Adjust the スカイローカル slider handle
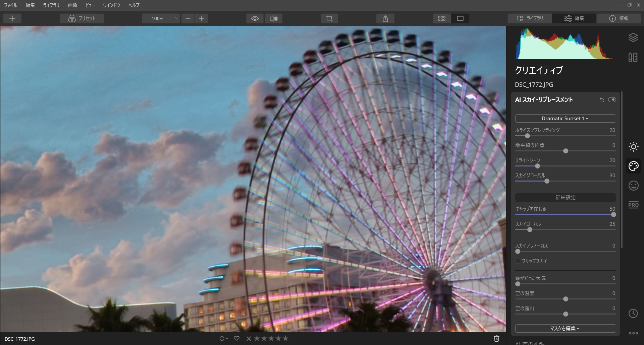This screenshot has width=644, height=345. (x=530, y=230)
